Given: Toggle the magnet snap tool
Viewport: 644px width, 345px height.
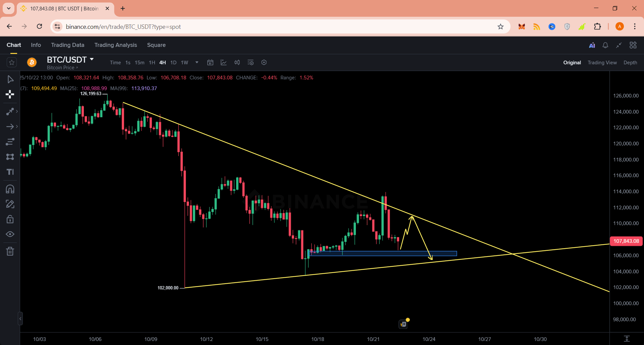Looking at the screenshot, I should click(x=10, y=189).
